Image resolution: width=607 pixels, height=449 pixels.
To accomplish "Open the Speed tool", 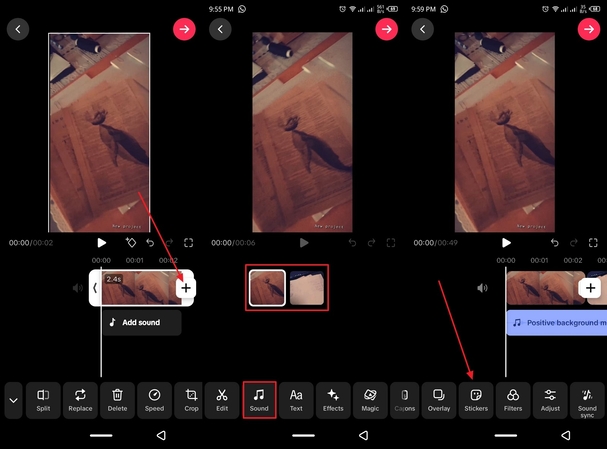I will click(154, 400).
